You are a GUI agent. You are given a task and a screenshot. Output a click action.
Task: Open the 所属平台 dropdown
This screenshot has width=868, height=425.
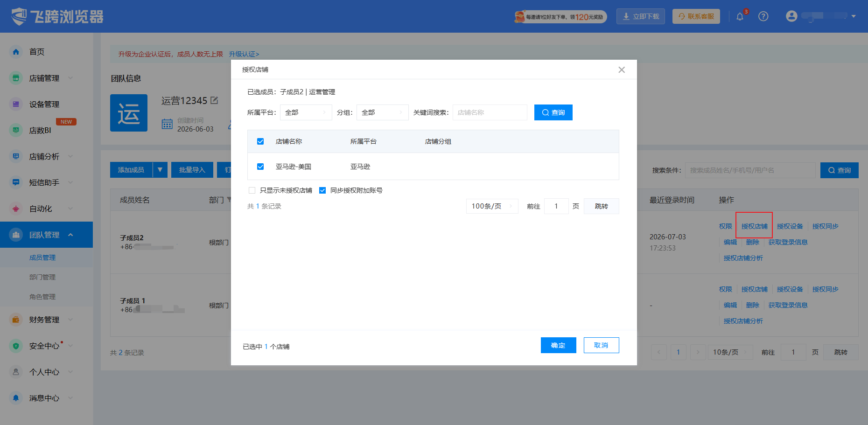[306, 112]
